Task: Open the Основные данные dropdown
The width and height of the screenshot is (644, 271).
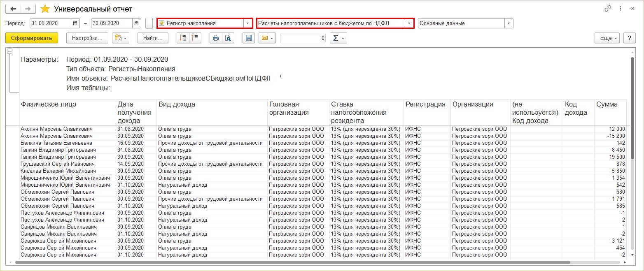Action: (x=509, y=23)
